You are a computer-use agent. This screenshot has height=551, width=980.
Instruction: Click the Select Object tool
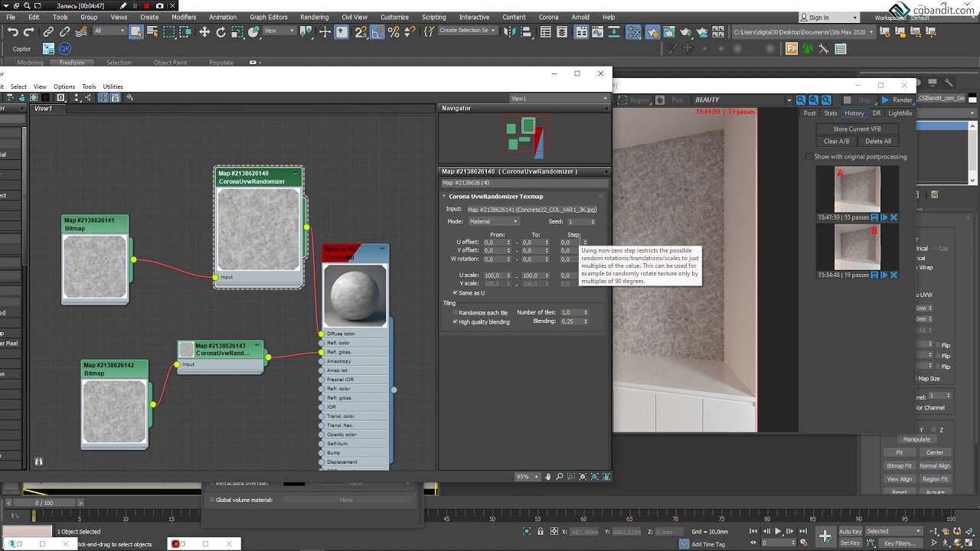pos(136,31)
